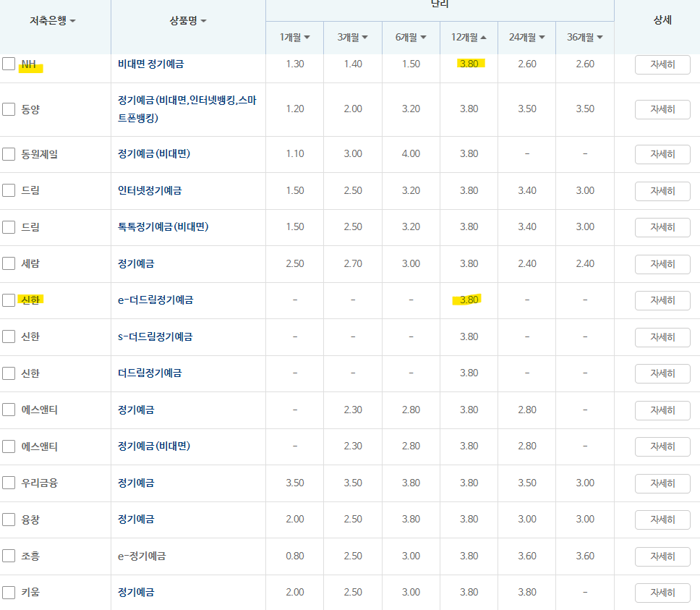Open the e-더드림정기예금 product link

pos(155,300)
